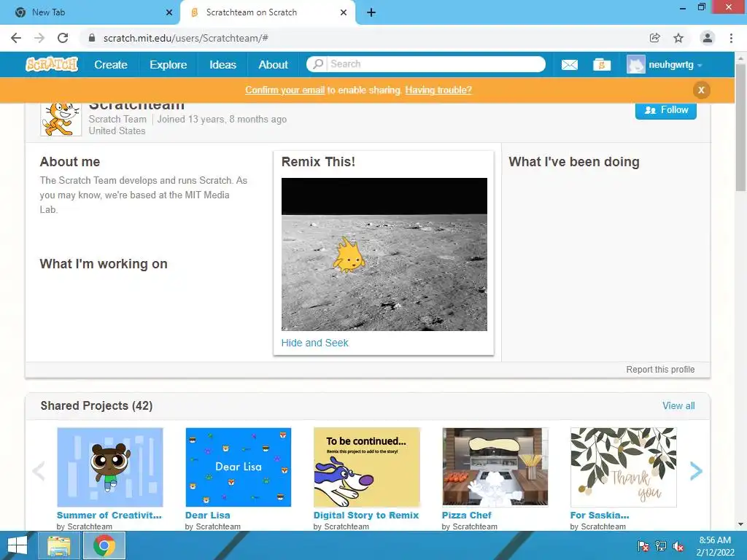Open the For Saskia project title

pyautogui.click(x=600, y=516)
